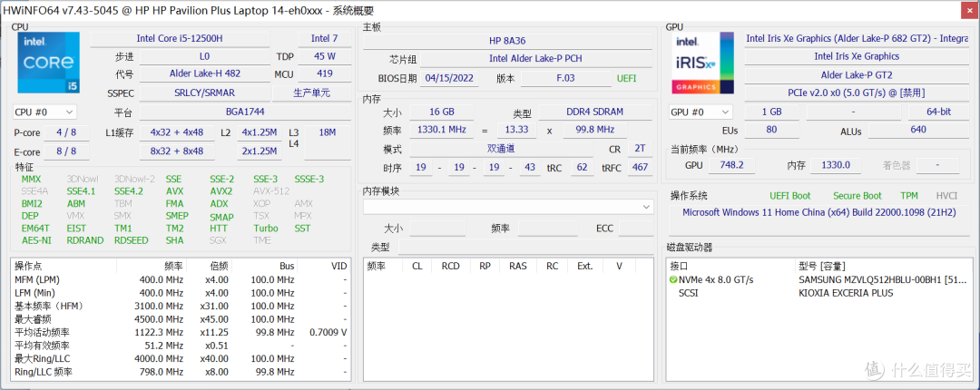This screenshot has height=390, width=980.
Task: Click the Ring/LLC frequency 798.0 MHz value
Action: pos(159,372)
